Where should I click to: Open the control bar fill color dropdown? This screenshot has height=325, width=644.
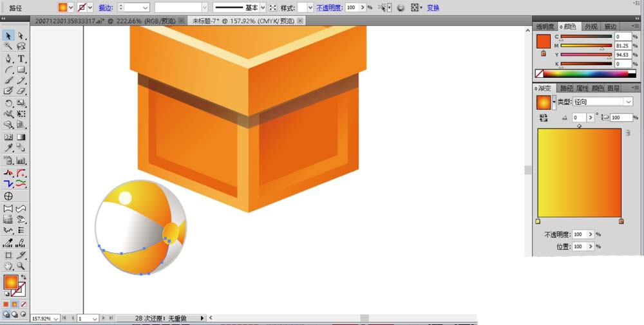(x=71, y=7)
